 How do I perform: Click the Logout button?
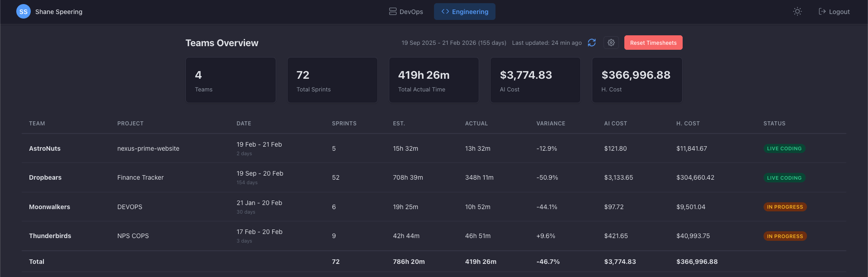pos(834,12)
